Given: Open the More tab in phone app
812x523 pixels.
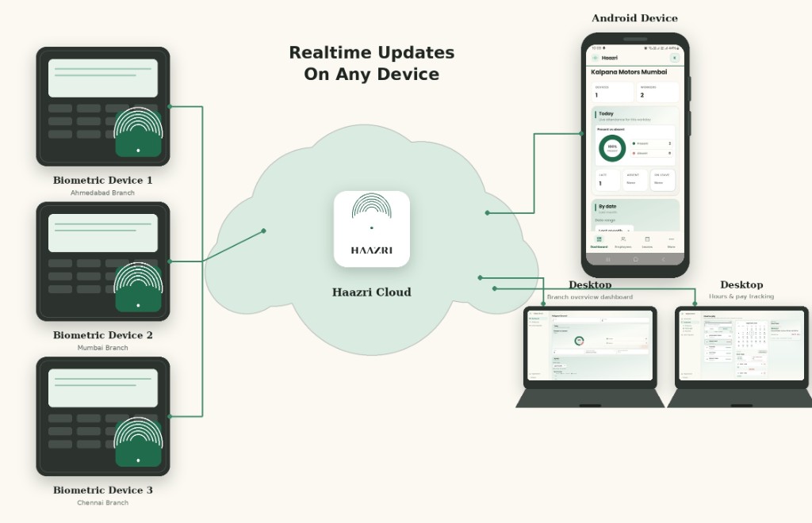Looking at the screenshot, I should 671,242.
